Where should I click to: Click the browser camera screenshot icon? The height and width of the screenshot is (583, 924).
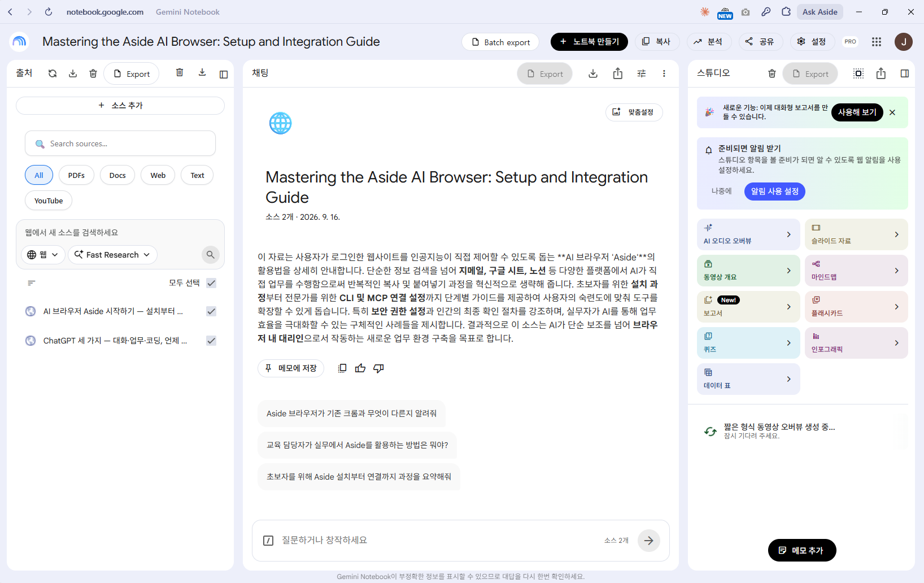746,12
